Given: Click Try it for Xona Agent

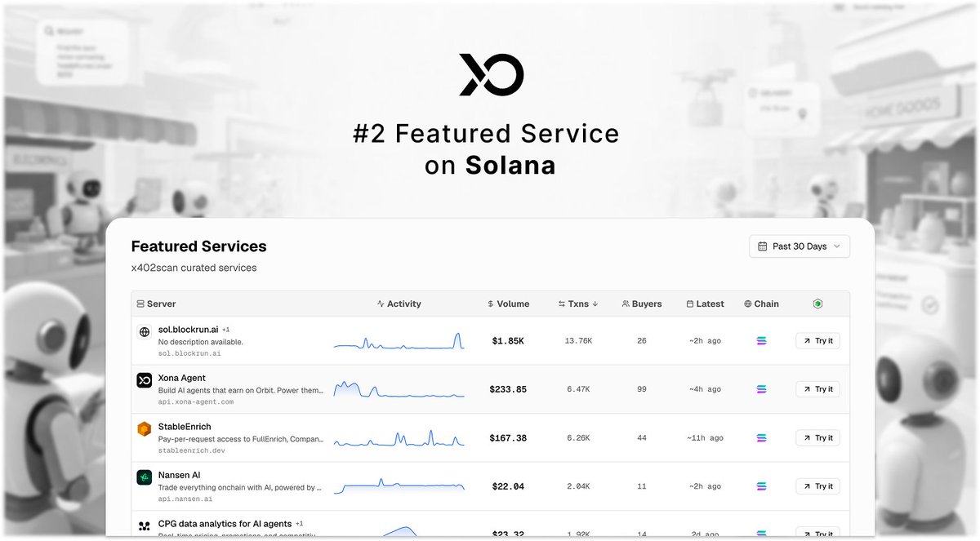Looking at the screenshot, I should (x=817, y=389).
